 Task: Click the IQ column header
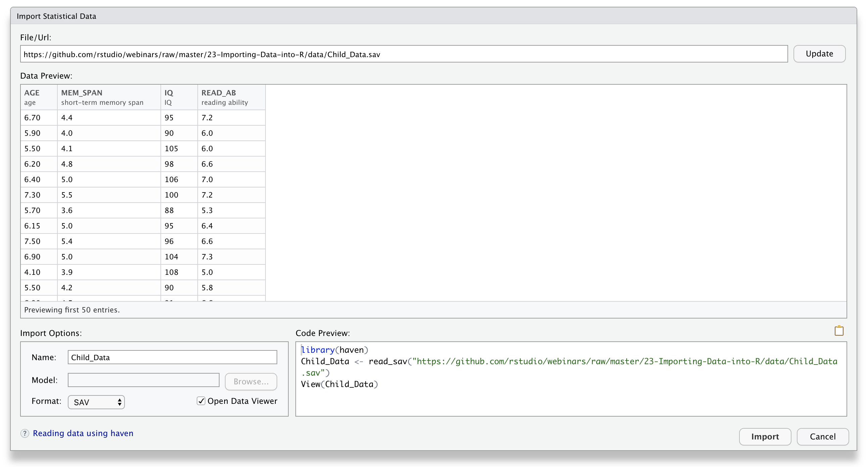tap(179, 97)
